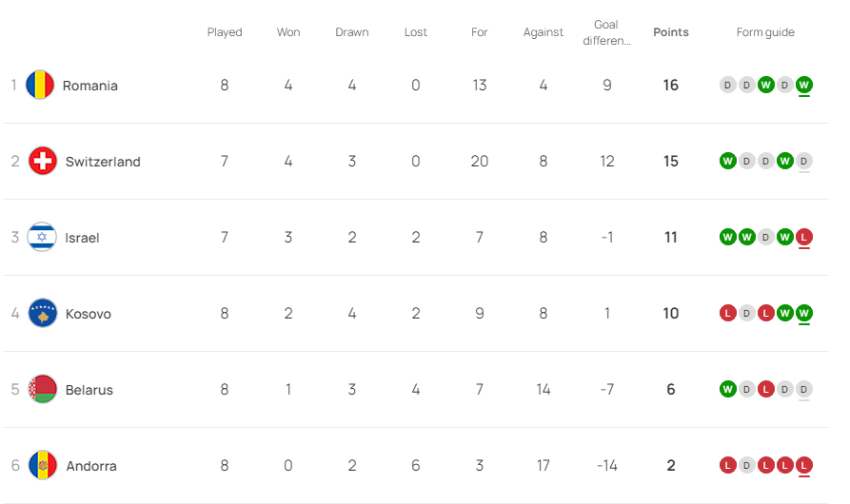This screenshot has height=504, width=850.
Task: Click Switzerland's first win badge in form guide
Action: click(727, 162)
